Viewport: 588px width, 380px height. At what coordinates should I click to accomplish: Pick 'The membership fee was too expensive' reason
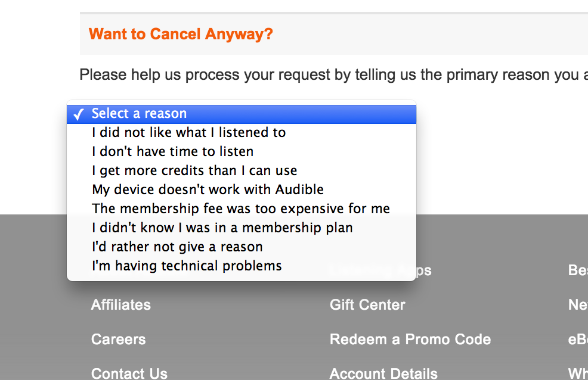tap(240, 208)
